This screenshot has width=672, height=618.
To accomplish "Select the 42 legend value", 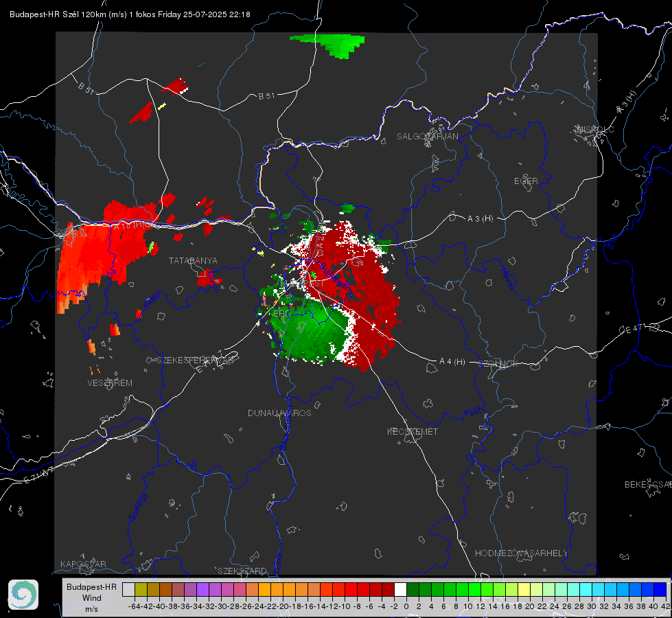I will [666, 606].
